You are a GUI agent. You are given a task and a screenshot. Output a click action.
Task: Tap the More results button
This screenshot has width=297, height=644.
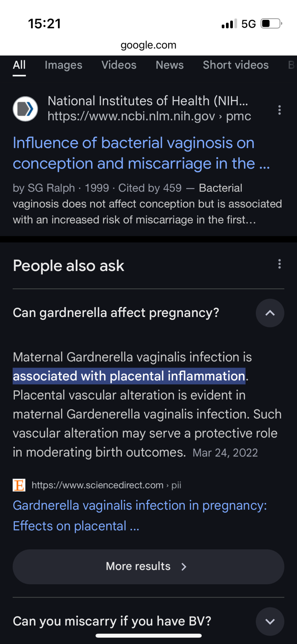coord(148,567)
